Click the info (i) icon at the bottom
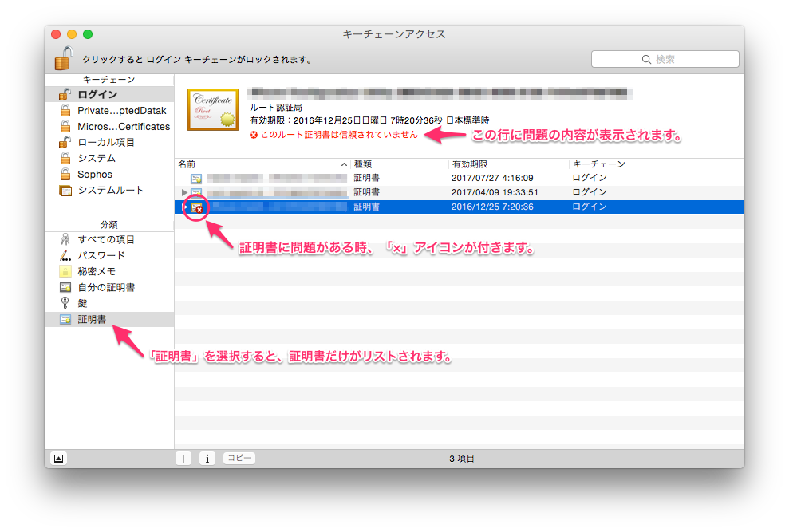Image resolution: width=789 pixels, height=532 pixels. [x=207, y=458]
